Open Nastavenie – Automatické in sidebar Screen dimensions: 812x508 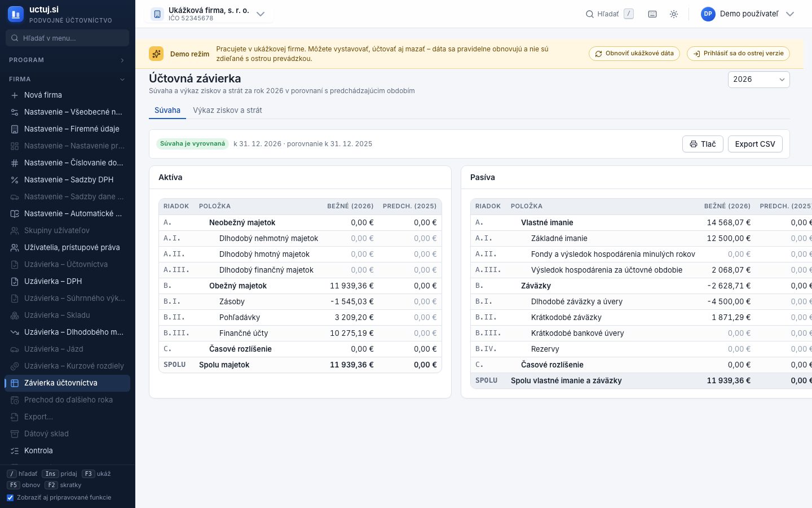(67, 213)
